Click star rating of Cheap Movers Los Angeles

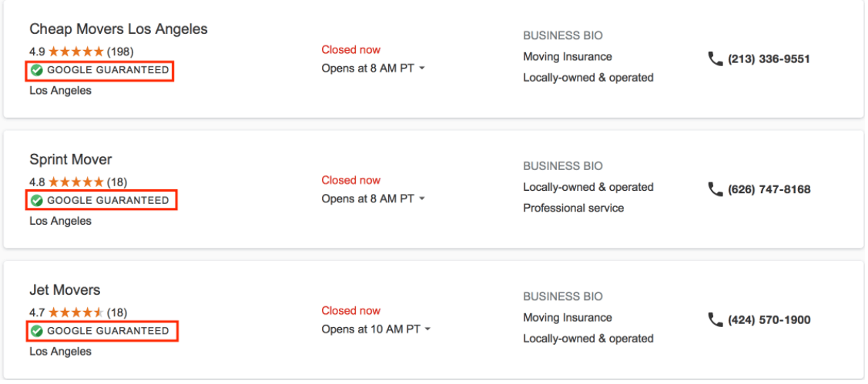pyautogui.click(x=75, y=52)
